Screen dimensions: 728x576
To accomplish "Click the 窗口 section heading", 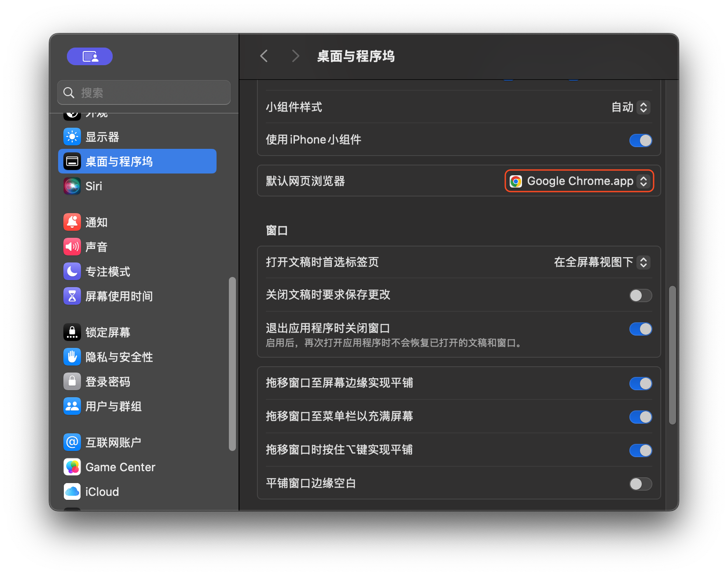I will (x=277, y=231).
